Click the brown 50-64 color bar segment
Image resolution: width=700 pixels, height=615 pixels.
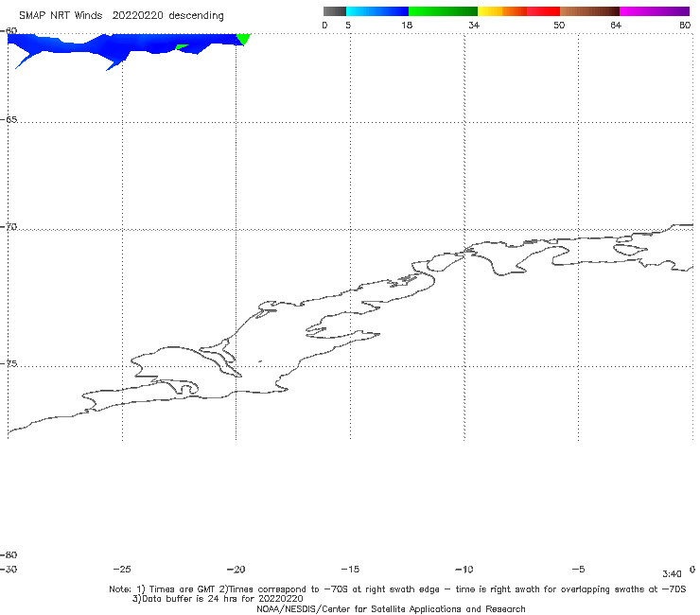pos(589,11)
